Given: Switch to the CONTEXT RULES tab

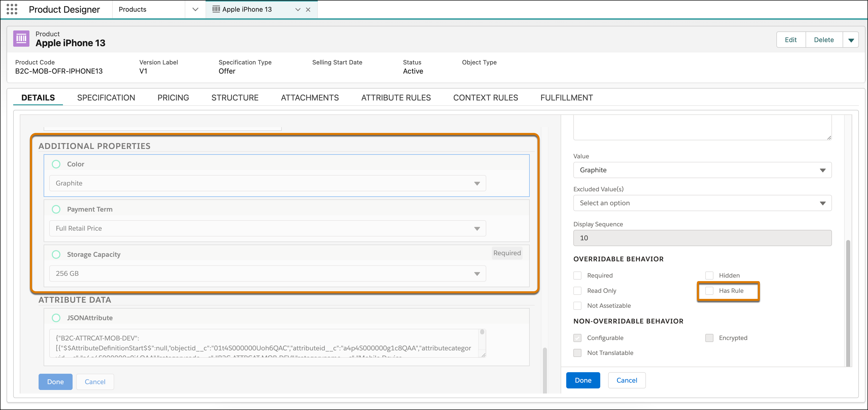Looking at the screenshot, I should [486, 98].
